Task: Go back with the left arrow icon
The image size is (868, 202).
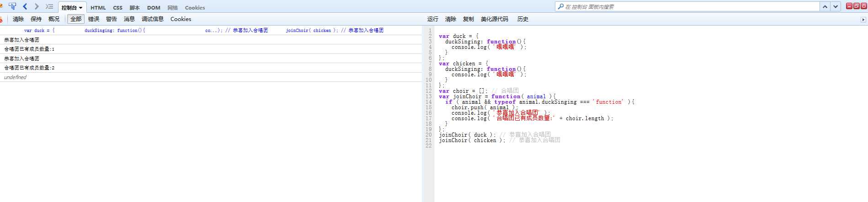Action: tap(25, 6)
